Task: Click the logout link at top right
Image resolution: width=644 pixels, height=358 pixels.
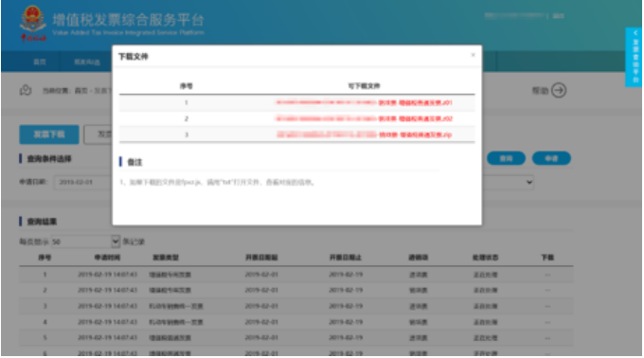Action: click(x=558, y=16)
